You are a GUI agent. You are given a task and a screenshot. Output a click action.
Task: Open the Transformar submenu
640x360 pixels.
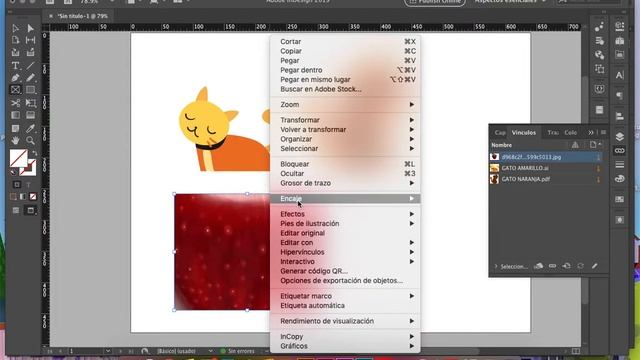(345, 120)
